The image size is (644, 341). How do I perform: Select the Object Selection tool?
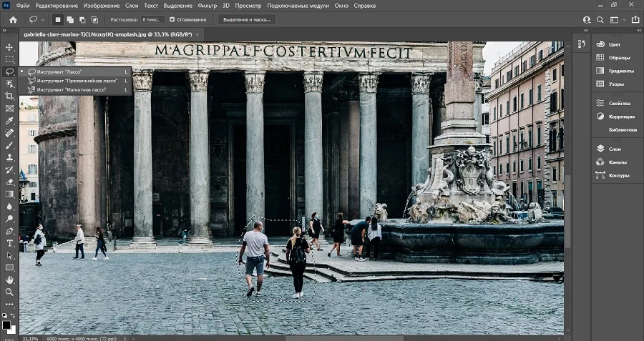(x=9, y=84)
